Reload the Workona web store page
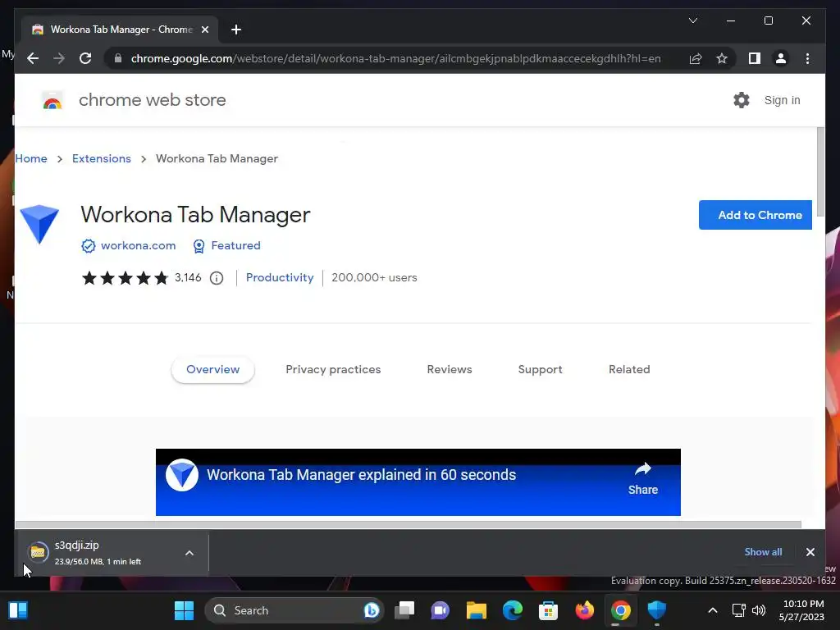 click(85, 58)
